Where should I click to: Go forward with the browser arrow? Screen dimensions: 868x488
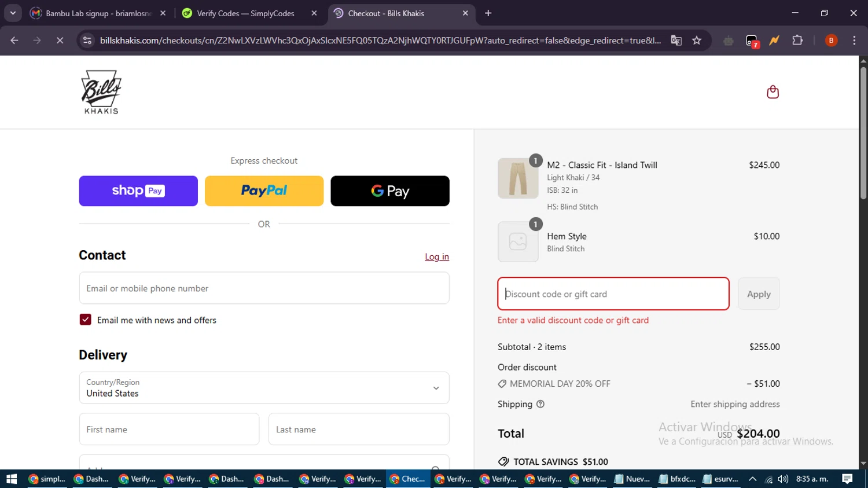pos(37,41)
